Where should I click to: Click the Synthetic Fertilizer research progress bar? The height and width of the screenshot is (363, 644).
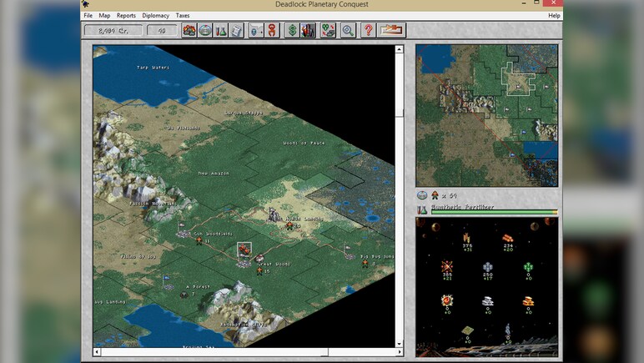pos(494,212)
